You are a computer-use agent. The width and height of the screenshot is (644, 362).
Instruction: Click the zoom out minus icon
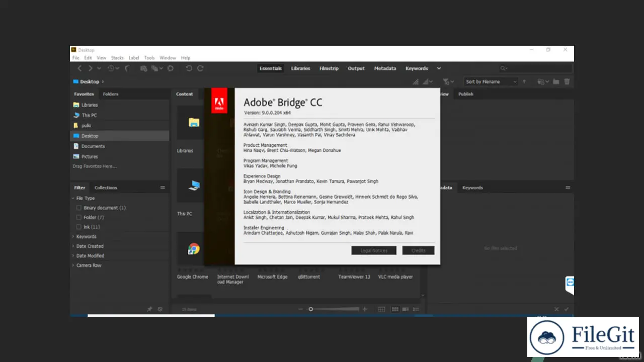click(300, 309)
